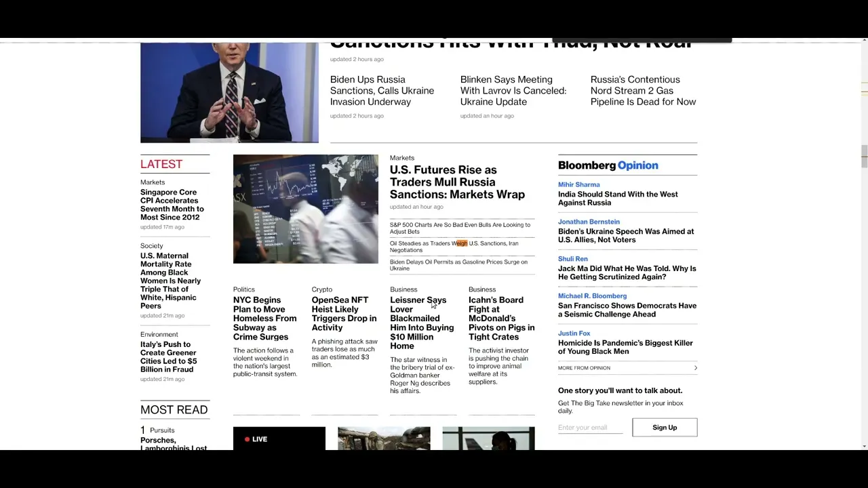Open 'S&P 500 Charts' sub-headline
Image resolution: width=868 pixels, height=488 pixels.
click(460, 228)
